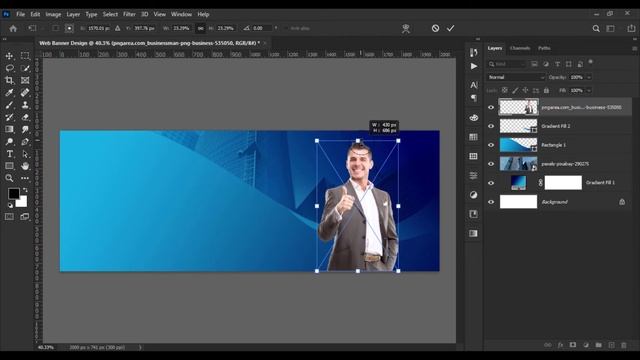The image size is (640, 360).
Task: Select the Eyedropper tool
Action: [9, 92]
